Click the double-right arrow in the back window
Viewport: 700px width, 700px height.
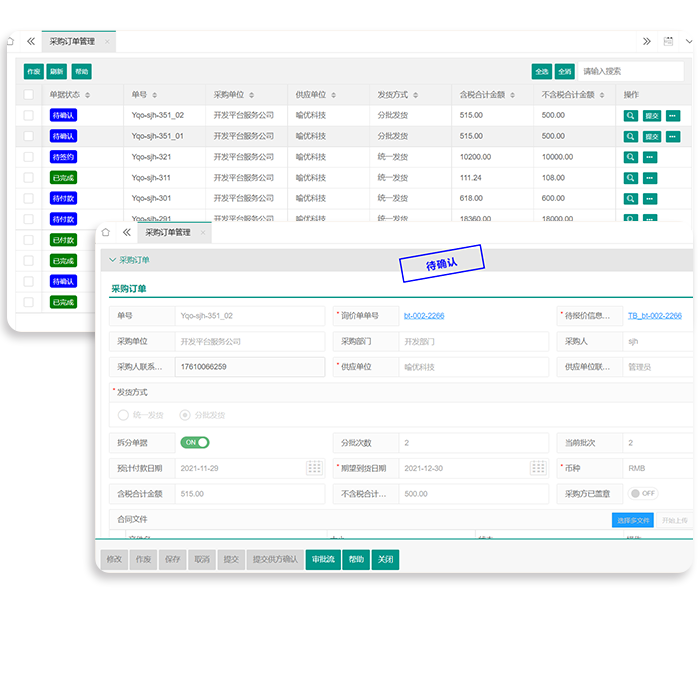[646, 42]
